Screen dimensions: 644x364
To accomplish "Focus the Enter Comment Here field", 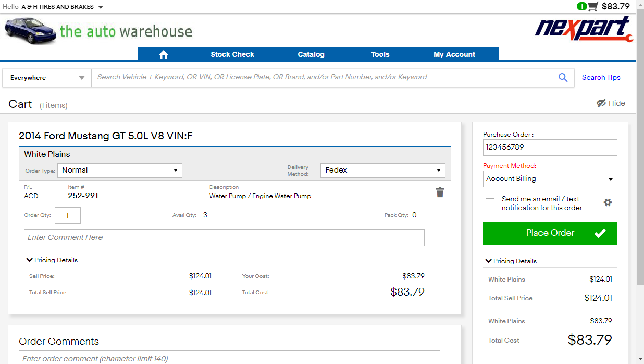I will [224, 238].
